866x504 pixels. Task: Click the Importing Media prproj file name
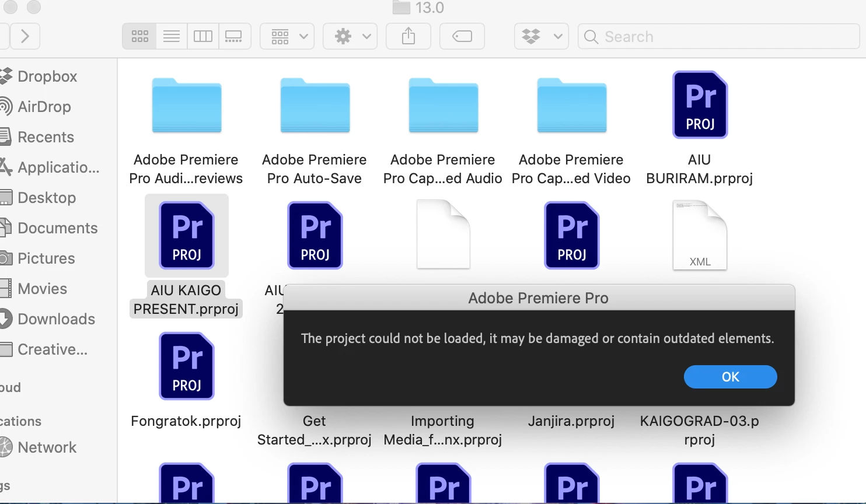pos(443,430)
